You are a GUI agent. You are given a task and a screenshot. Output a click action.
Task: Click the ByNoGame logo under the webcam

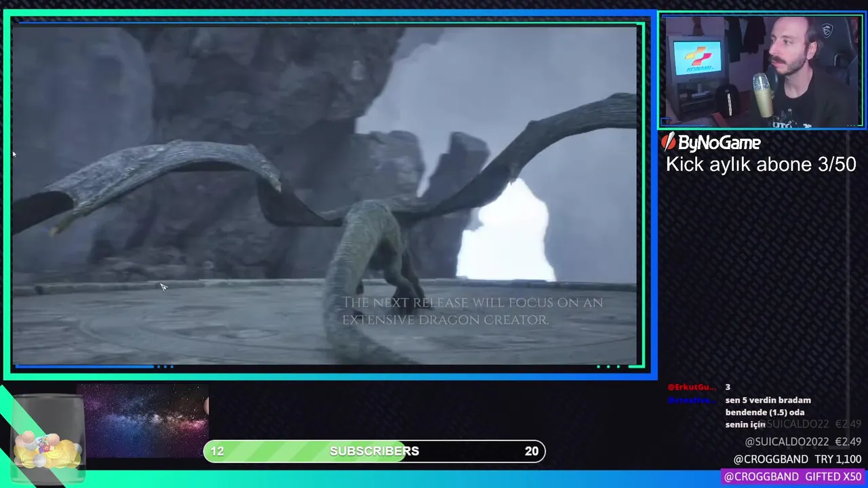(x=711, y=142)
